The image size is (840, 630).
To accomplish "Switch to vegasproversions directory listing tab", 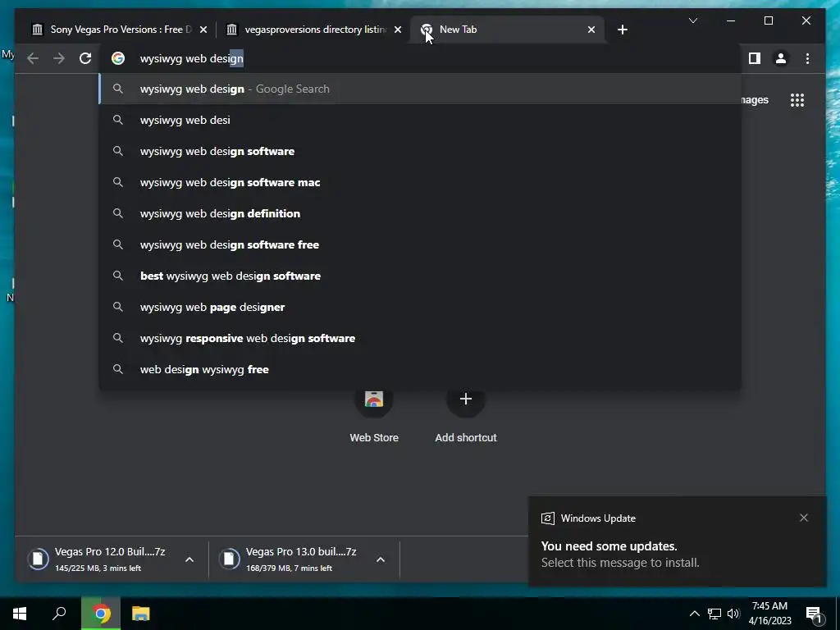I will [313, 30].
